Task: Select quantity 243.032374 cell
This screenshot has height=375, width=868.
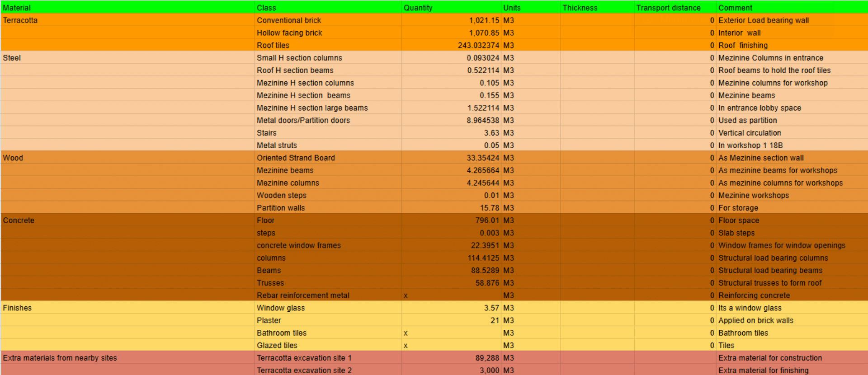Action: point(451,45)
